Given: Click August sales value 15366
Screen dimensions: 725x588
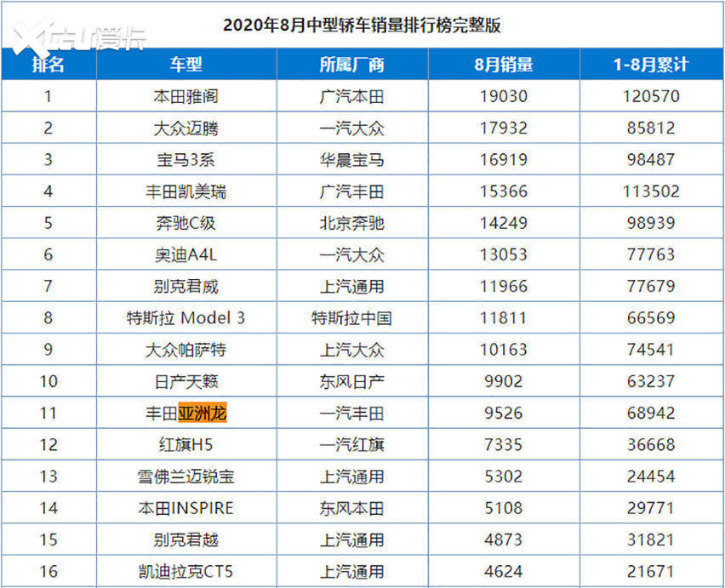Looking at the screenshot, I should point(504,191).
